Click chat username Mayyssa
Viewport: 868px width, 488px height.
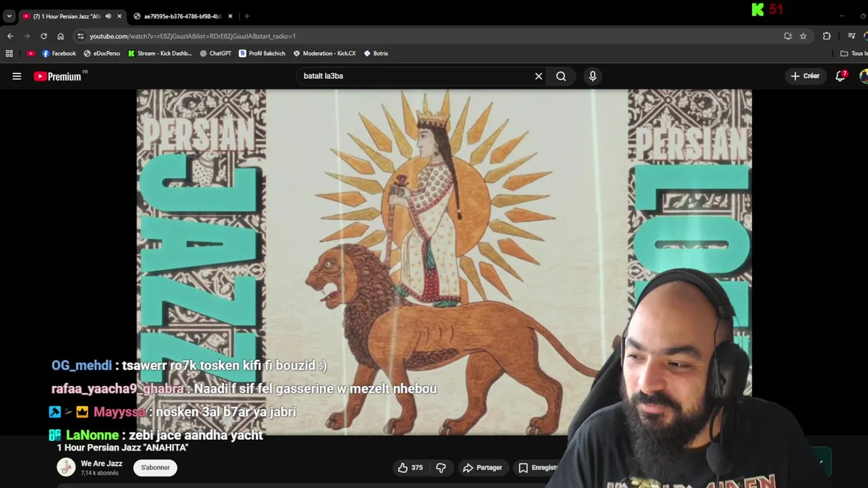coord(119,412)
